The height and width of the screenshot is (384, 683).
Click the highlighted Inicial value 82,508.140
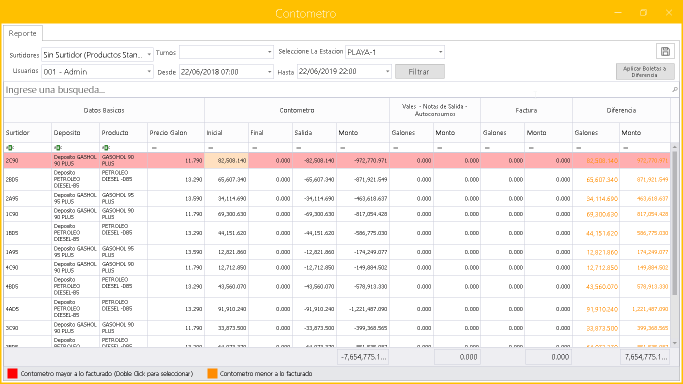tap(227, 161)
